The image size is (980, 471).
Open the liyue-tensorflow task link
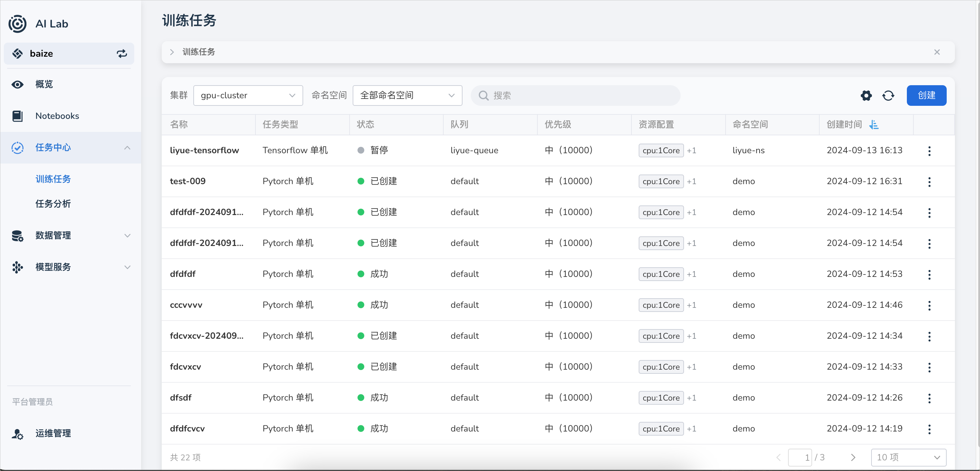[204, 150]
